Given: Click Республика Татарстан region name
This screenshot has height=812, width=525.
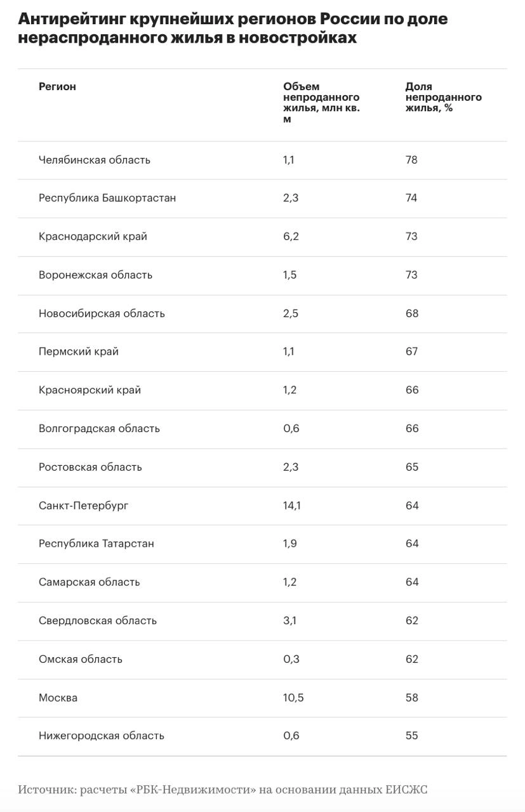Looking at the screenshot, I should (96, 544).
